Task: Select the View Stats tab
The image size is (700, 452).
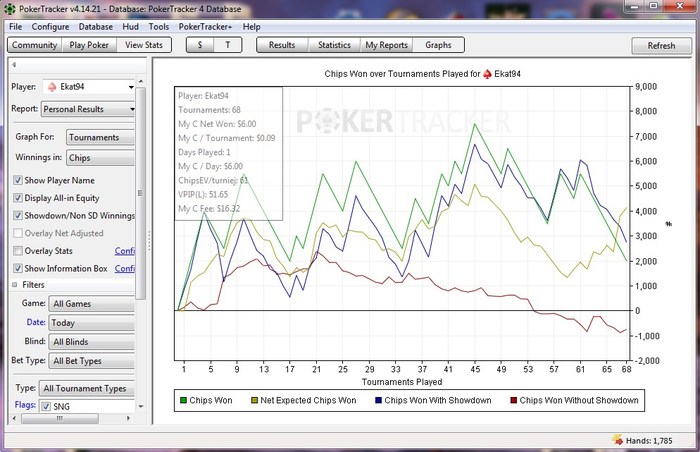Action: pos(144,45)
